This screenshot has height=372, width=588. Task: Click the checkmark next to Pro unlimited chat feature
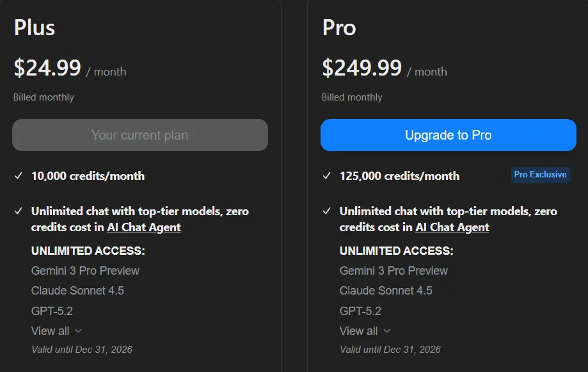point(327,211)
